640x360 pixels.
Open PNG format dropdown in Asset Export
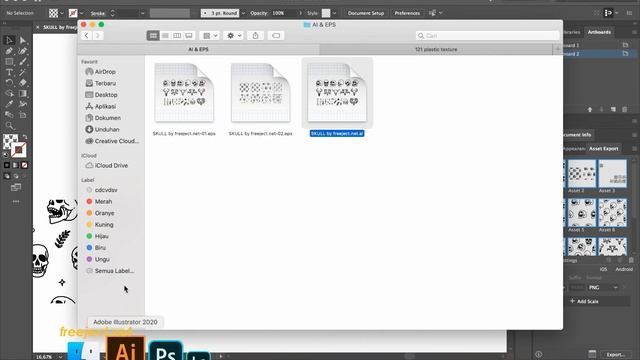coord(603,288)
